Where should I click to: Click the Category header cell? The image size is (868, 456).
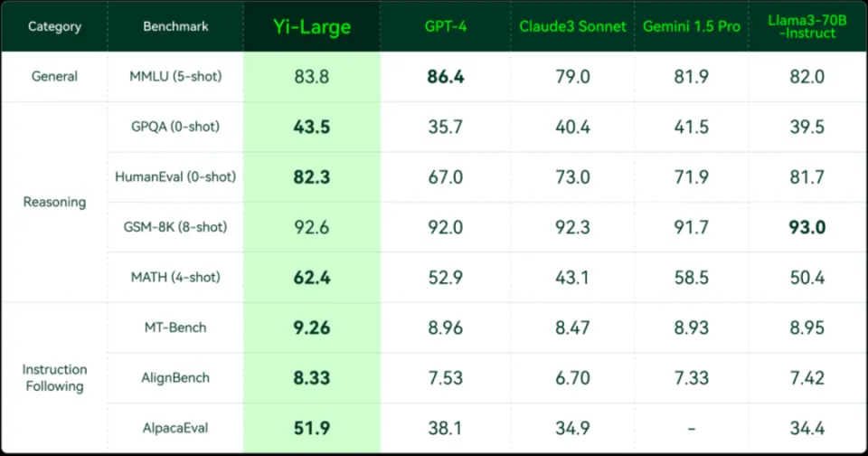coord(54,26)
